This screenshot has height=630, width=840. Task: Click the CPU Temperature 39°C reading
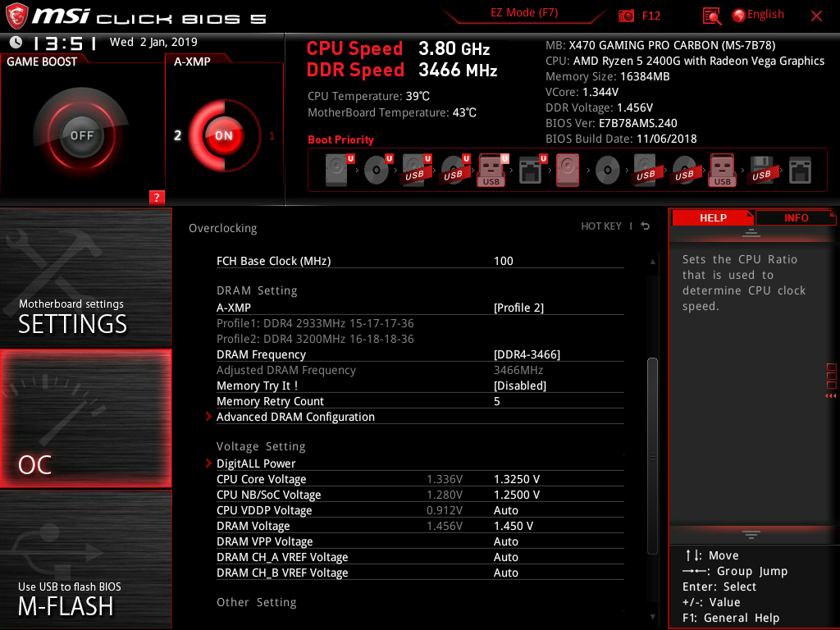point(368,97)
